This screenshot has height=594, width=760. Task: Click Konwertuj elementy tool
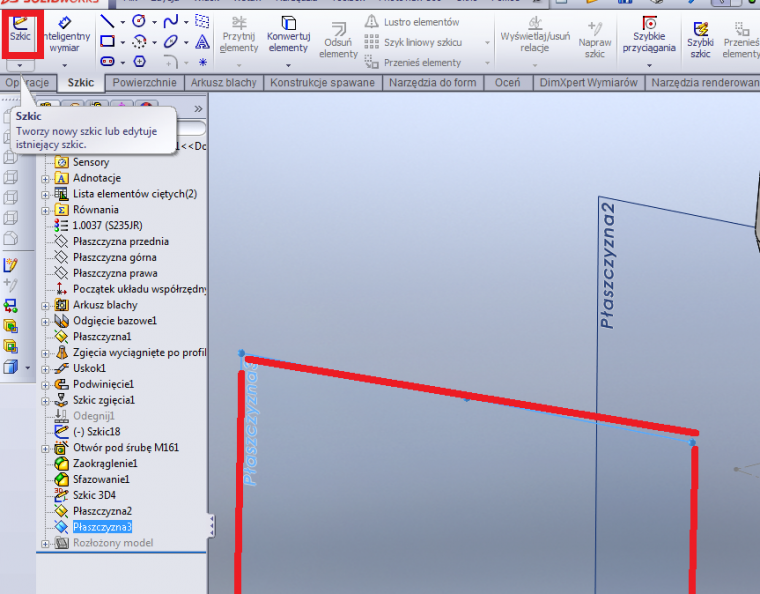pos(288,35)
